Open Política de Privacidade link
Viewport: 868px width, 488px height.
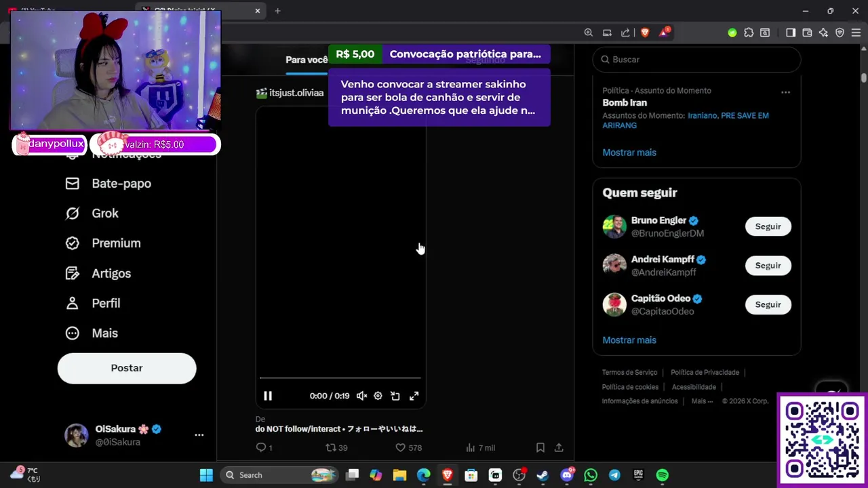click(705, 372)
